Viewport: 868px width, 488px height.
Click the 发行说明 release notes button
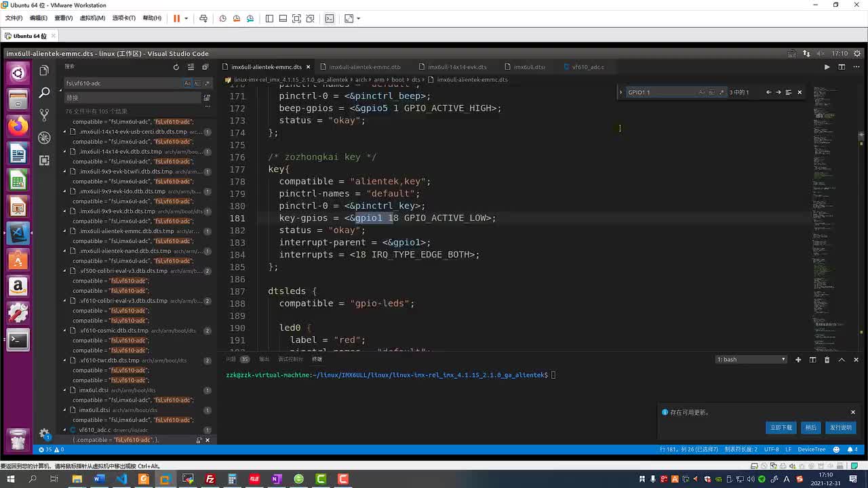pos(841,428)
